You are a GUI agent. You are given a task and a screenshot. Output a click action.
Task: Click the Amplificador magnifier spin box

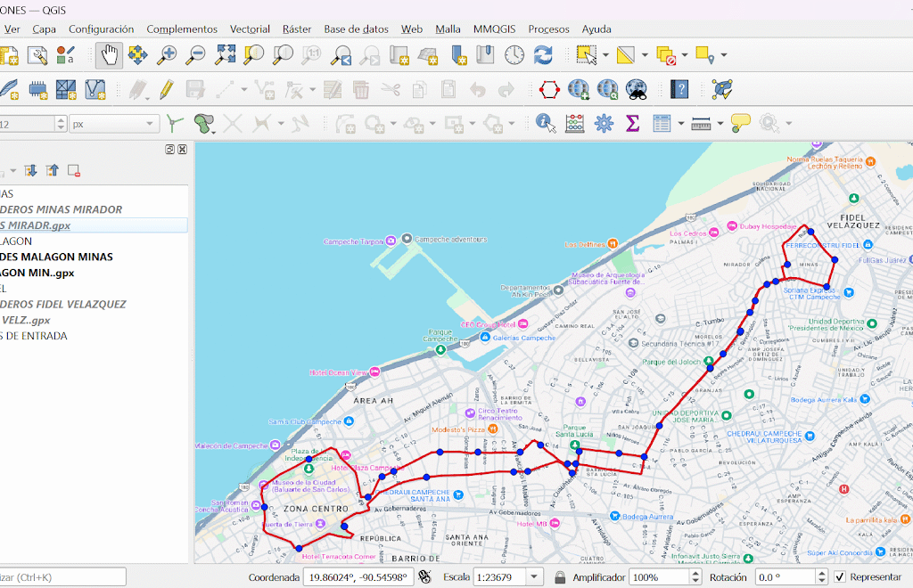click(x=660, y=576)
